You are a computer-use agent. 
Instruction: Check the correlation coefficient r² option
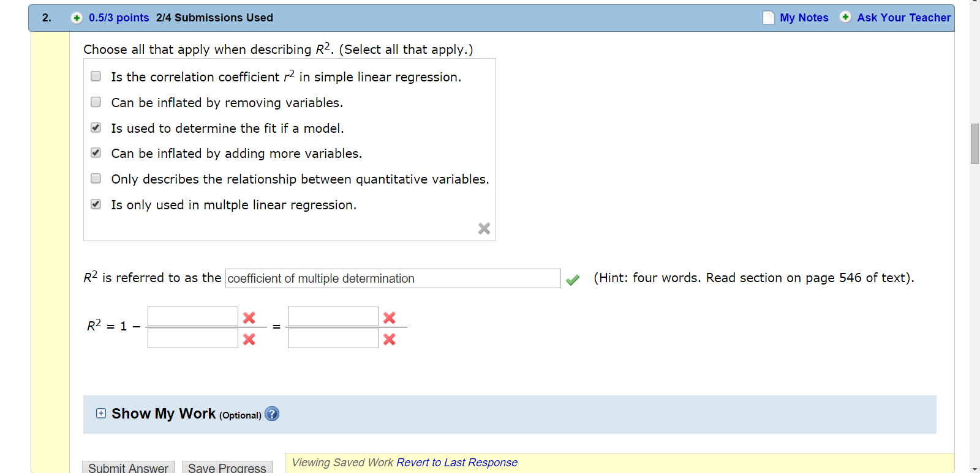[x=96, y=76]
